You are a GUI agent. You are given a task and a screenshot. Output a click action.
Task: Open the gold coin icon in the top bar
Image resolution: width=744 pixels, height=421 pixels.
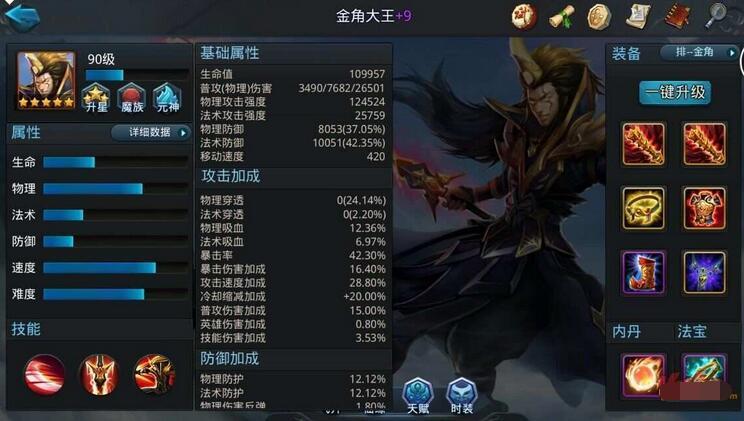click(599, 17)
